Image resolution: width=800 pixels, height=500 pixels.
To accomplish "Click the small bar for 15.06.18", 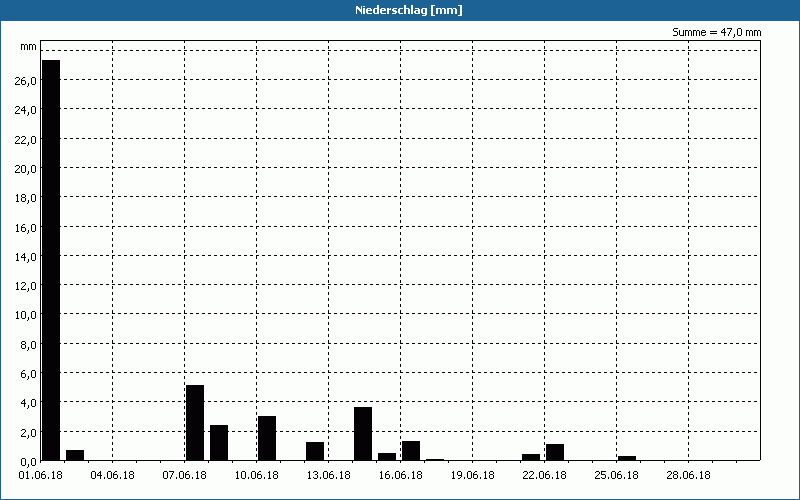I will (387, 457).
